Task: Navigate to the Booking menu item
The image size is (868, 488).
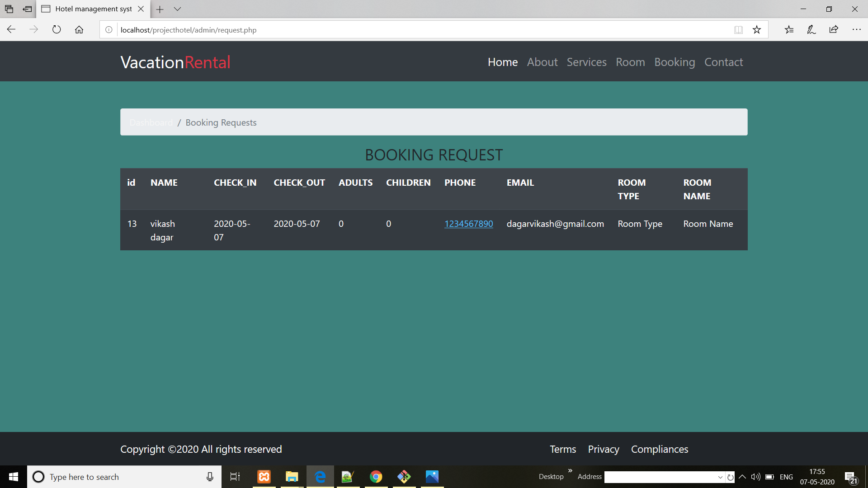Action: [675, 62]
